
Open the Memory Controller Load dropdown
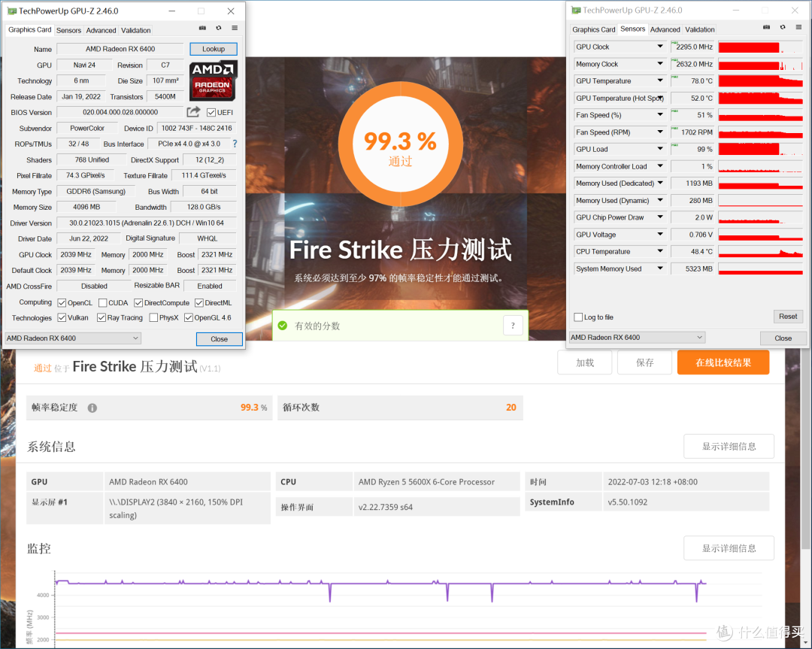click(660, 166)
